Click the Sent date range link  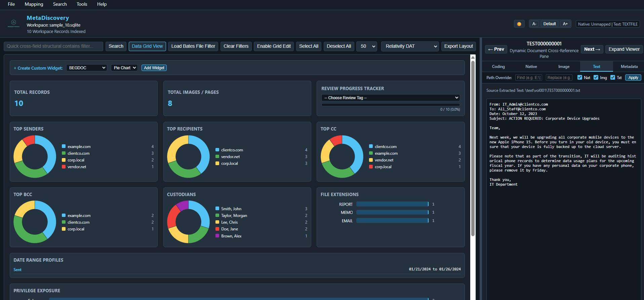click(x=17, y=270)
